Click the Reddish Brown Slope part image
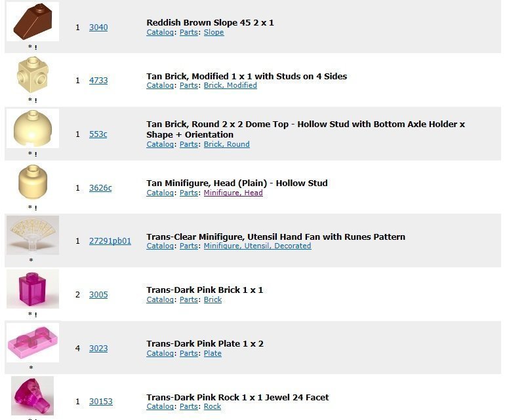This screenshot has width=507, height=420. (x=33, y=22)
